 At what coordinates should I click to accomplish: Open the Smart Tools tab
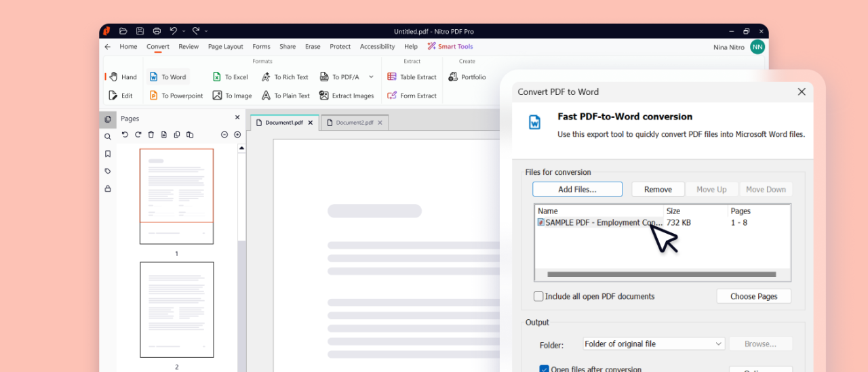(x=450, y=47)
